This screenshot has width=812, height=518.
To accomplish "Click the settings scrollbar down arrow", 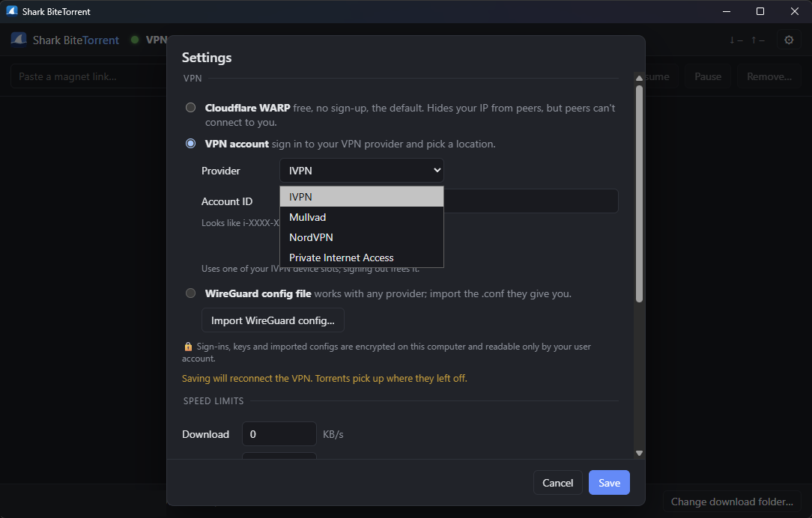I will 639,453.
